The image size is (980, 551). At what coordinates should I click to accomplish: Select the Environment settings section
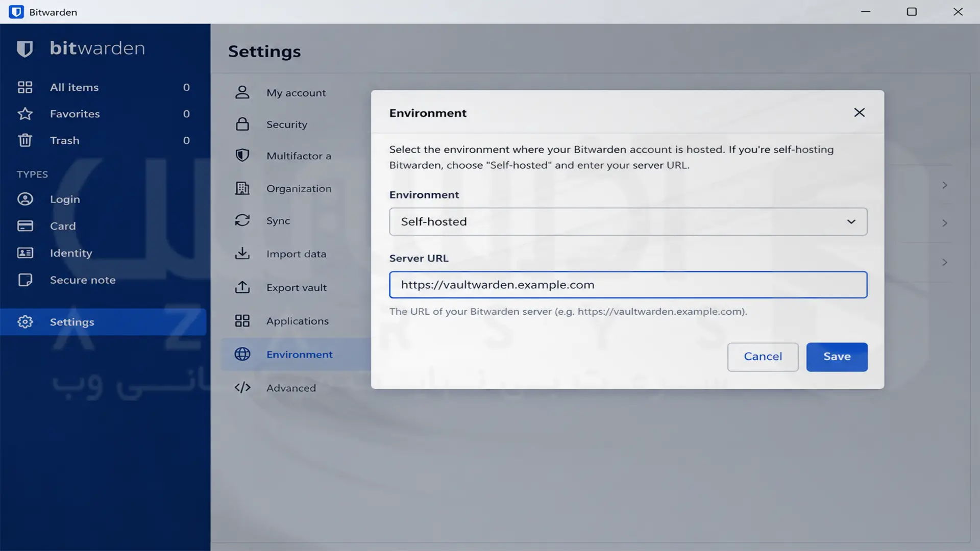coord(296,354)
